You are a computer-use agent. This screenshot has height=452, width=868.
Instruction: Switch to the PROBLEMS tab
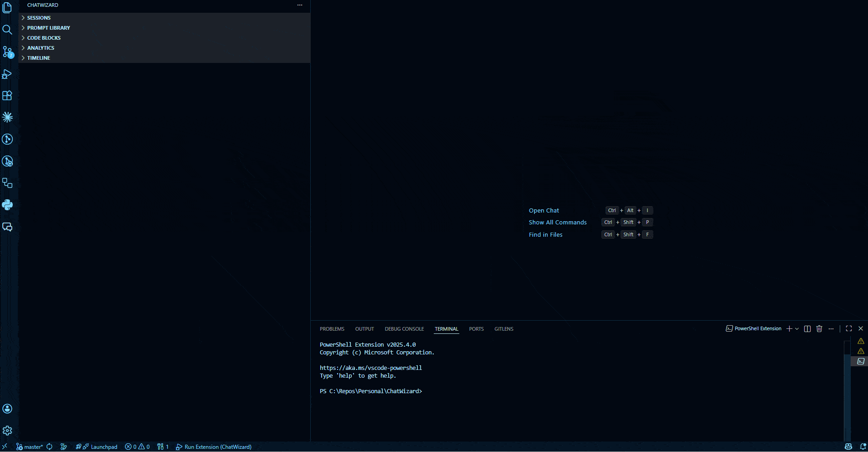[x=332, y=329]
